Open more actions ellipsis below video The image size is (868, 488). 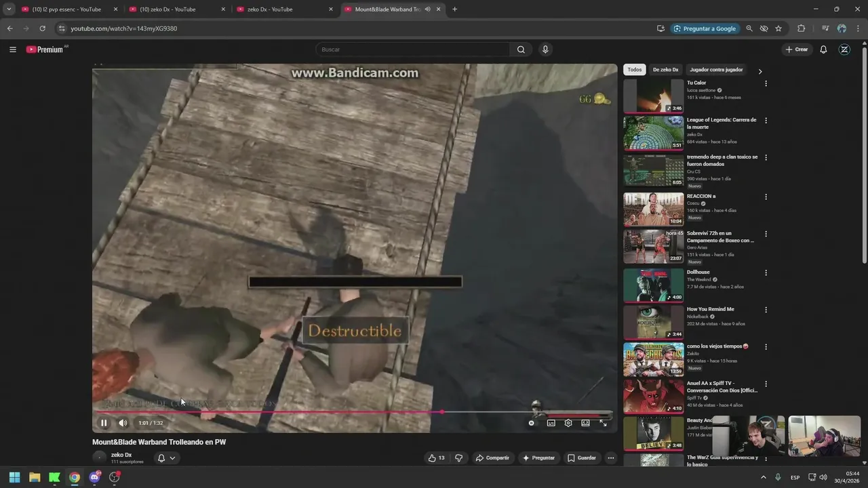[611, 458]
